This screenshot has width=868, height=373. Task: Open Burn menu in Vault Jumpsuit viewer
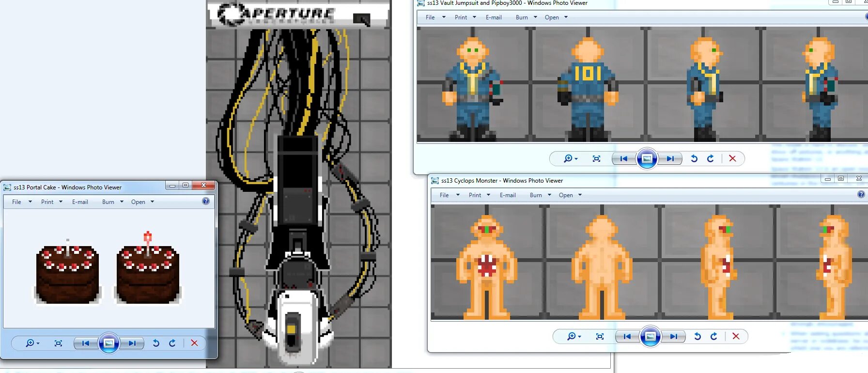[x=526, y=17]
